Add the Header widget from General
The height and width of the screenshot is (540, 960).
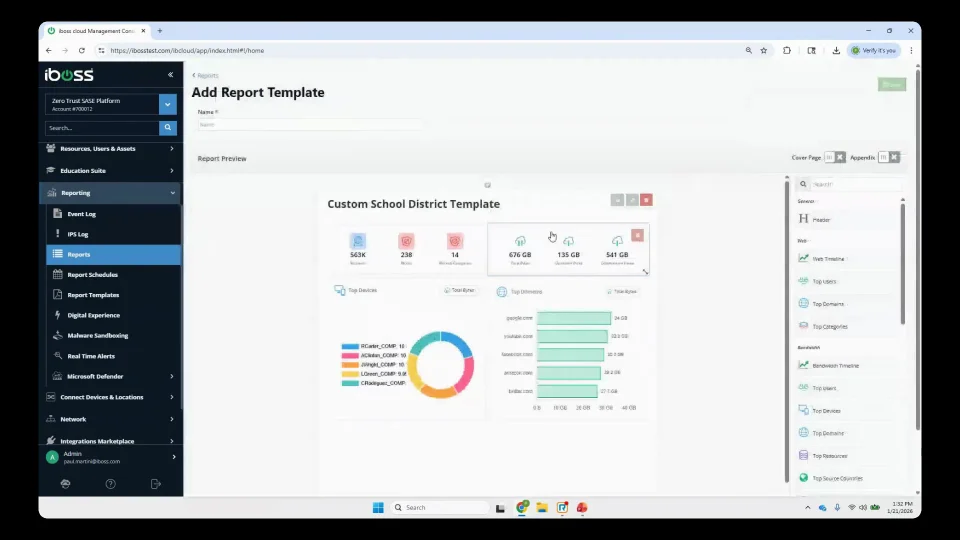[x=821, y=220]
